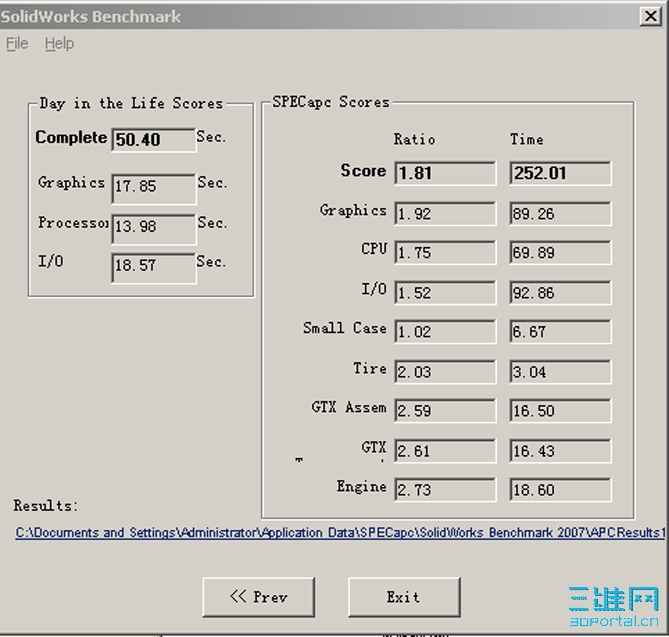Click Day in the Life Graphics field 17.85

[x=154, y=189]
